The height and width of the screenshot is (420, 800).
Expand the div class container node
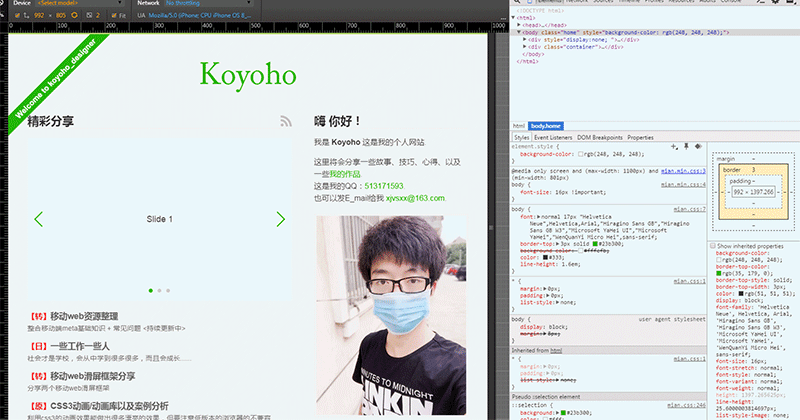point(525,46)
